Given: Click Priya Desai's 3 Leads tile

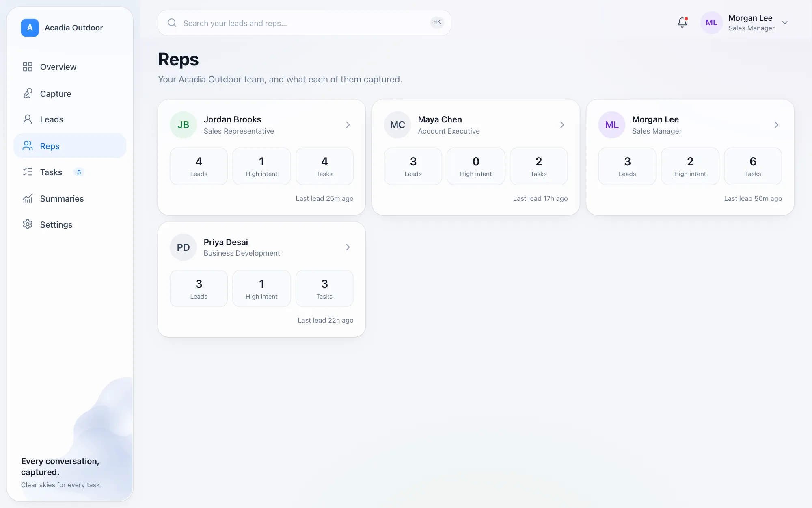Looking at the screenshot, I should pos(199,289).
